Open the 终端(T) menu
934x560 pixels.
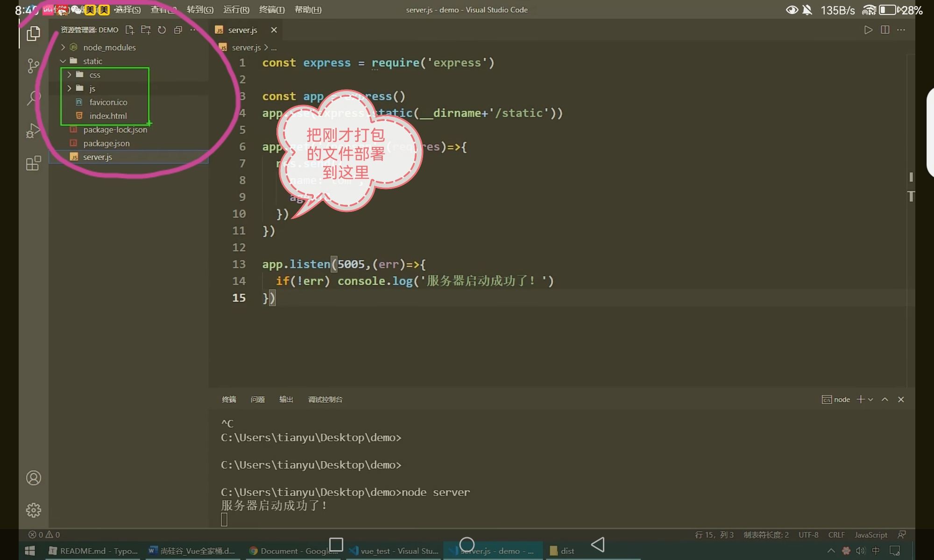271,10
